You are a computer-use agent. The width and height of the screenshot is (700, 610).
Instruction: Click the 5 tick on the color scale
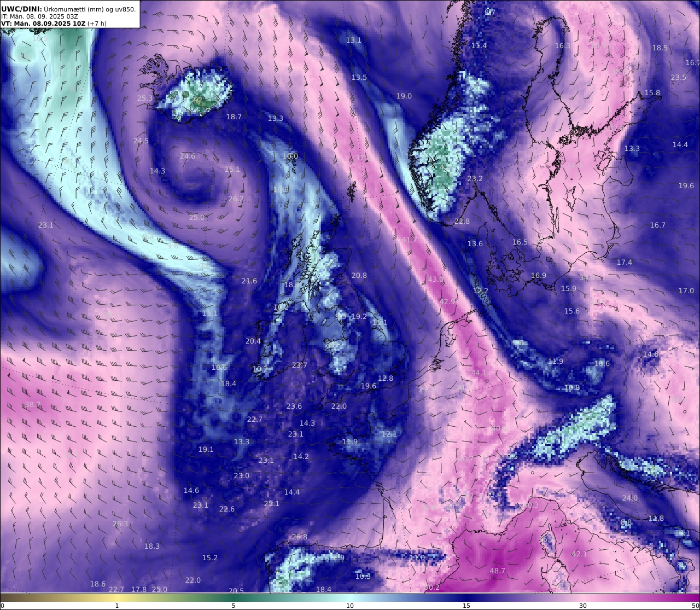pos(234,606)
